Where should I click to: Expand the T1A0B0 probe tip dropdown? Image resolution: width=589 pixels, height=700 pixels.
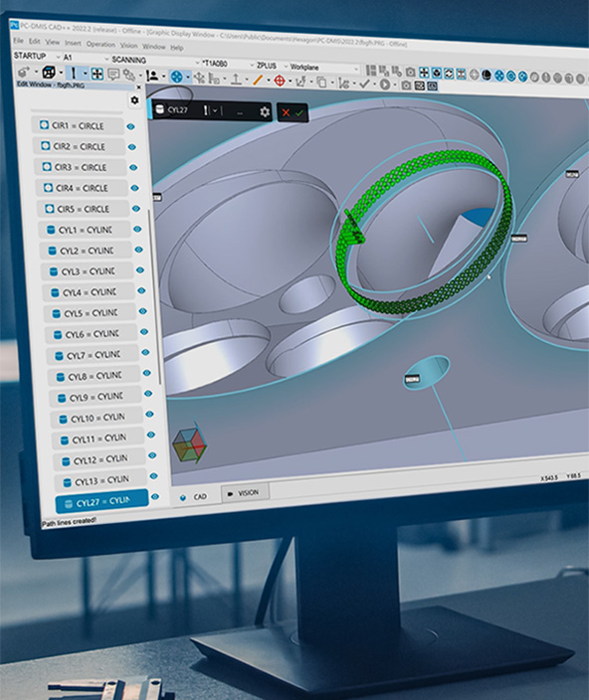(252, 65)
